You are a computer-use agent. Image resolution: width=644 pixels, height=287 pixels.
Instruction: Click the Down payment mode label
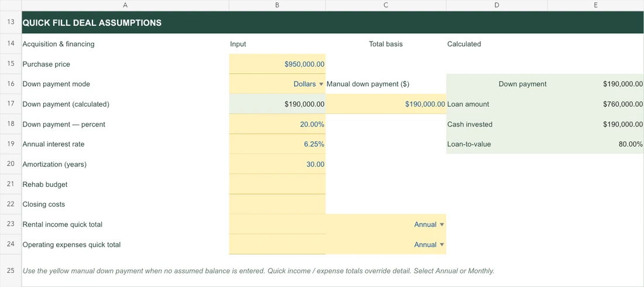tap(56, 84)
